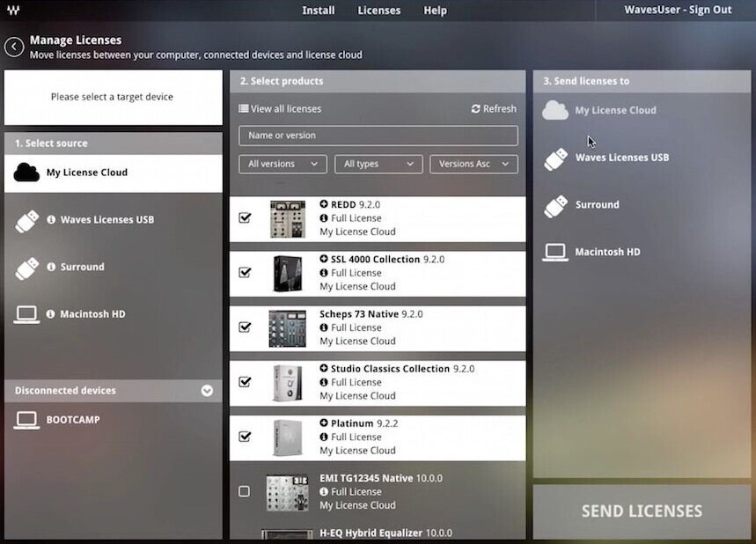Click info icon beside Waves Licenses USB source
Screen dimensions: 756x544
click(51, 219)
